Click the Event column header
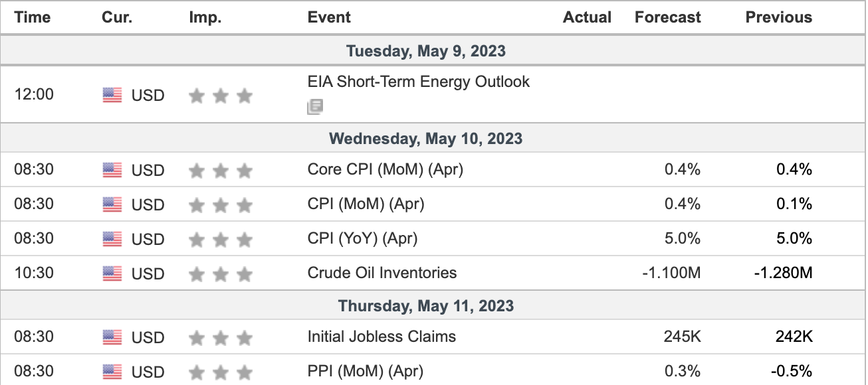 329,18
